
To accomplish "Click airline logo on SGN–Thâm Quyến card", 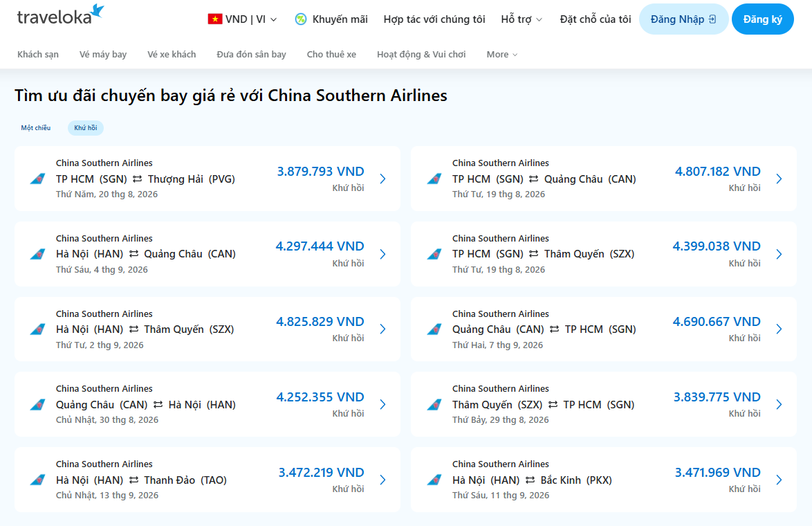I will (434, 254).
